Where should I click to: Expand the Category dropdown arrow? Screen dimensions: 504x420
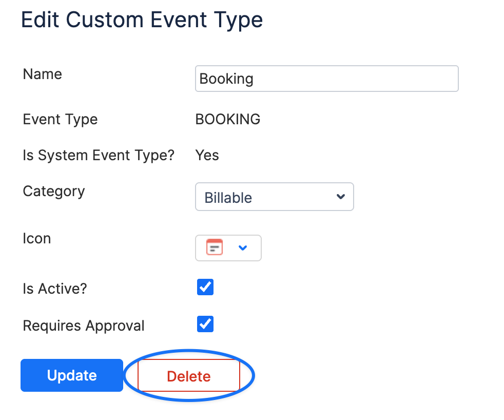341,197
